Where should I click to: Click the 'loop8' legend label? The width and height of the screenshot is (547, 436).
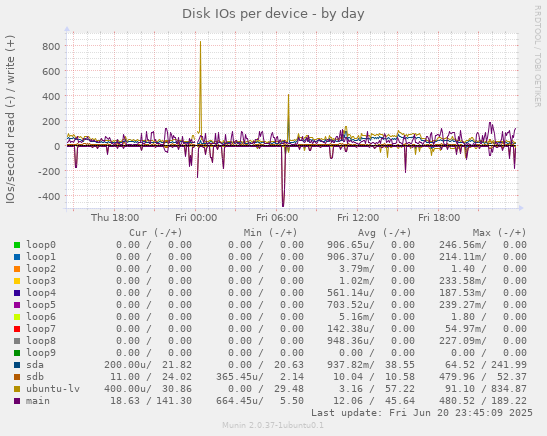tap(41, 341)
